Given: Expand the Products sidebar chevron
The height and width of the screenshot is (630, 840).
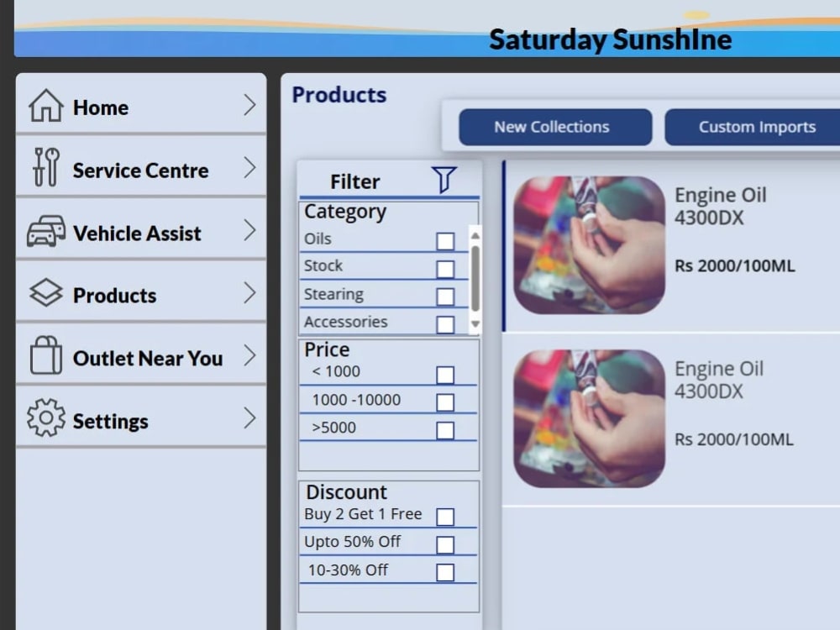Looking at the screenshot, I should 249,293.
